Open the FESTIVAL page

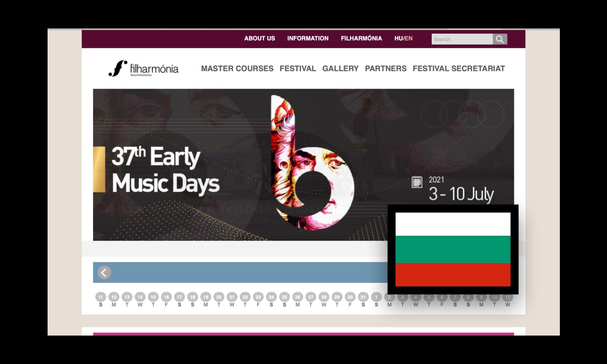point(298,69)
